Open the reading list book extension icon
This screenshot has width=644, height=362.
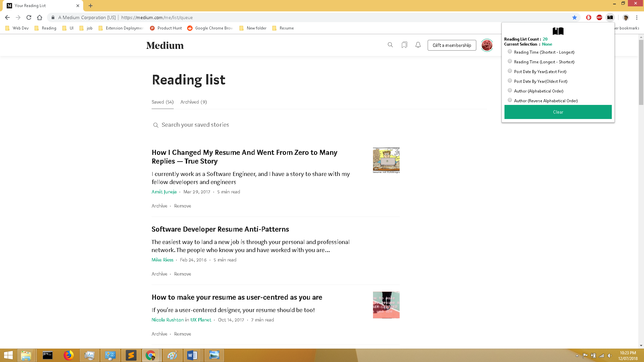610,17
